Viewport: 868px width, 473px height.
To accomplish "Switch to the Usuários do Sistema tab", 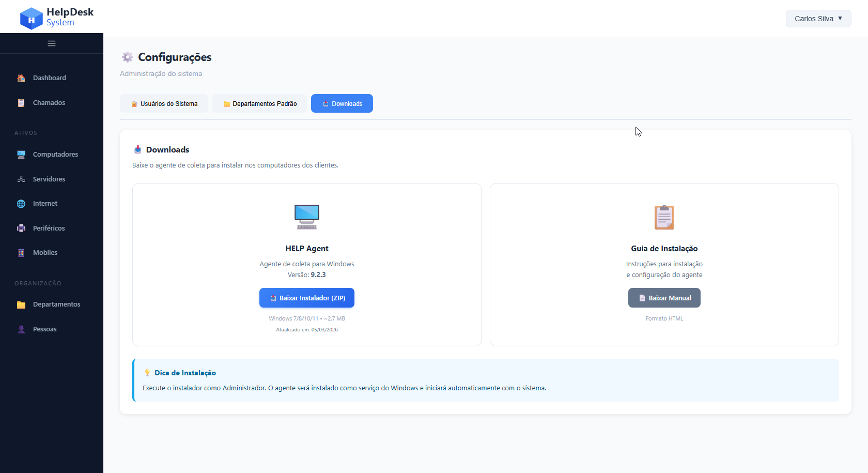I will (164, 103).
